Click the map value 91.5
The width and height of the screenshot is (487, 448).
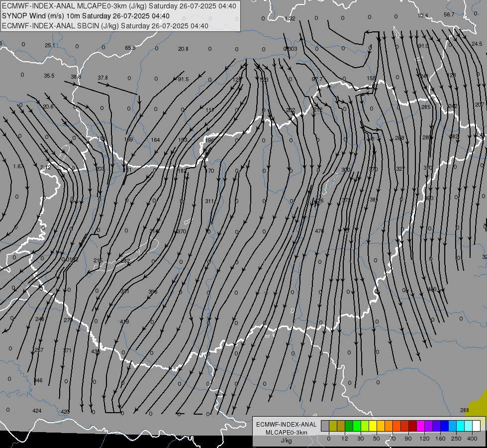tap(183, 79)
